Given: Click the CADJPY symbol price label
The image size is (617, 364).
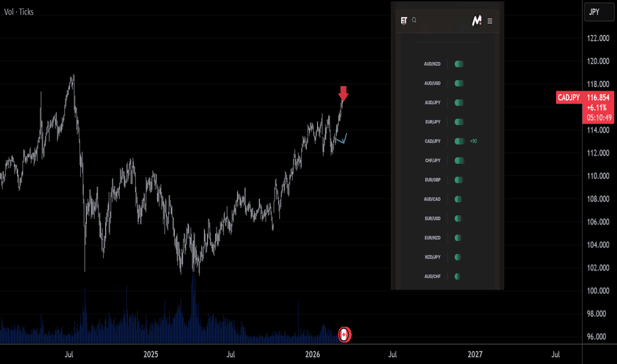Looking at the screenshot, I should [569, 97].
